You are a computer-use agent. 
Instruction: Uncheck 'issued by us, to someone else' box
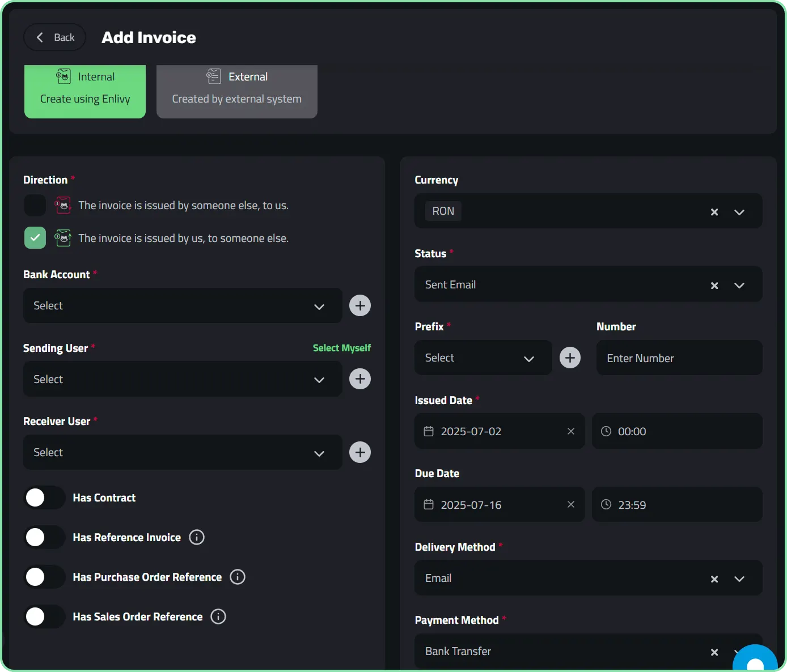35,238
